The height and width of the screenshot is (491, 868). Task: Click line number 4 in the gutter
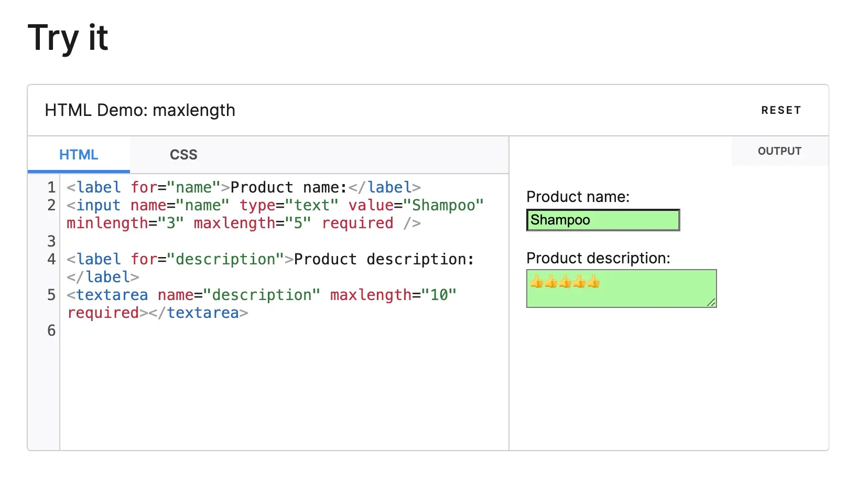(x=51, y=259)
